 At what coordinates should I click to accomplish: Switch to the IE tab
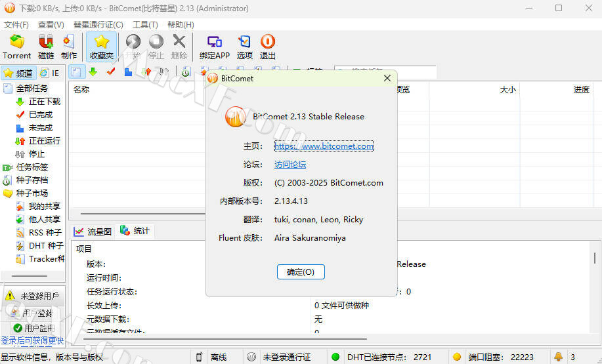point(51,73)
